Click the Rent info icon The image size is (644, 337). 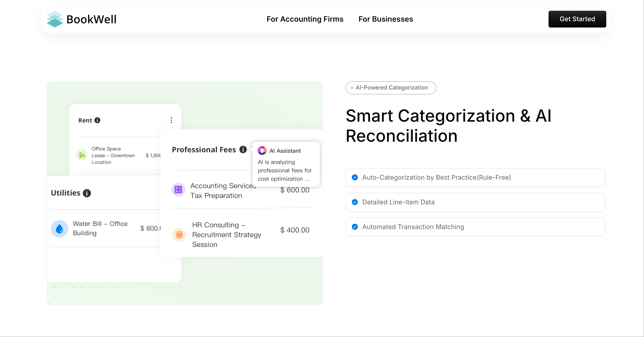[x=97, y=120]
